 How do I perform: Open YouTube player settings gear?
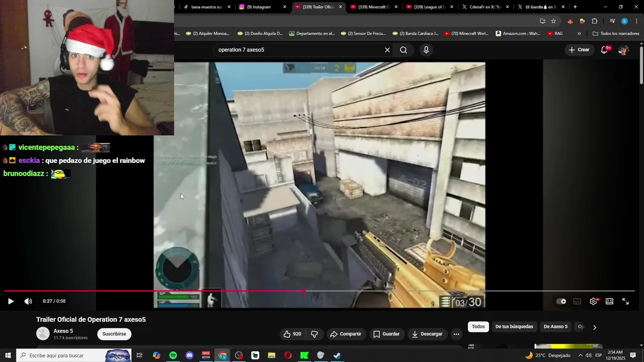[x=593, y=301]
